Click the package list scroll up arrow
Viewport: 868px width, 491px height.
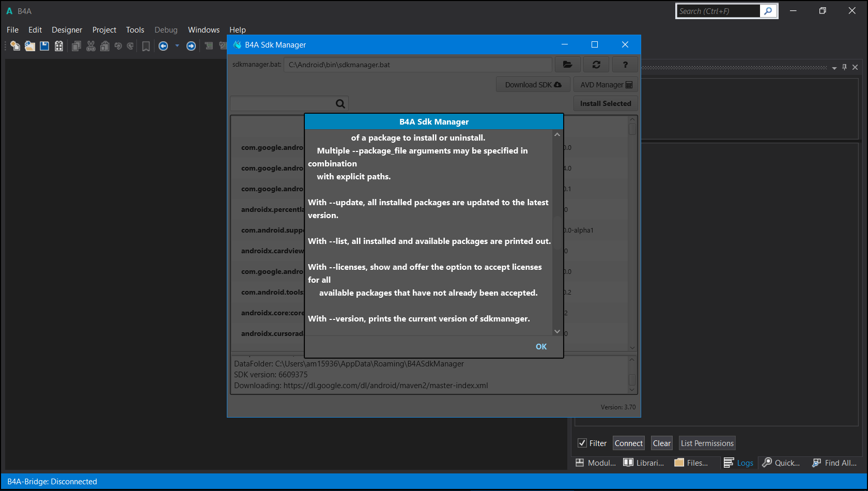click(x=632, y=120)
